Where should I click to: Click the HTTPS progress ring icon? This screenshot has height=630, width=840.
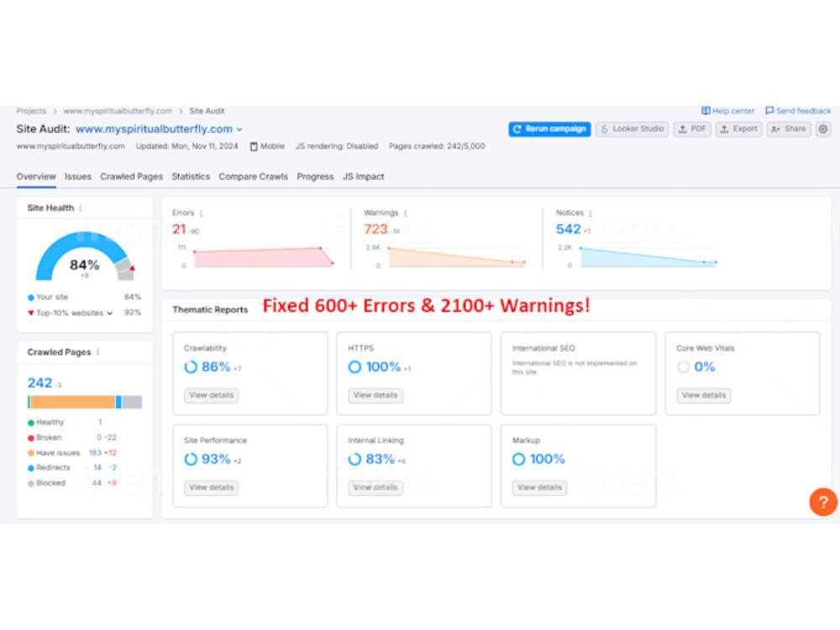(x=354, y=367)
